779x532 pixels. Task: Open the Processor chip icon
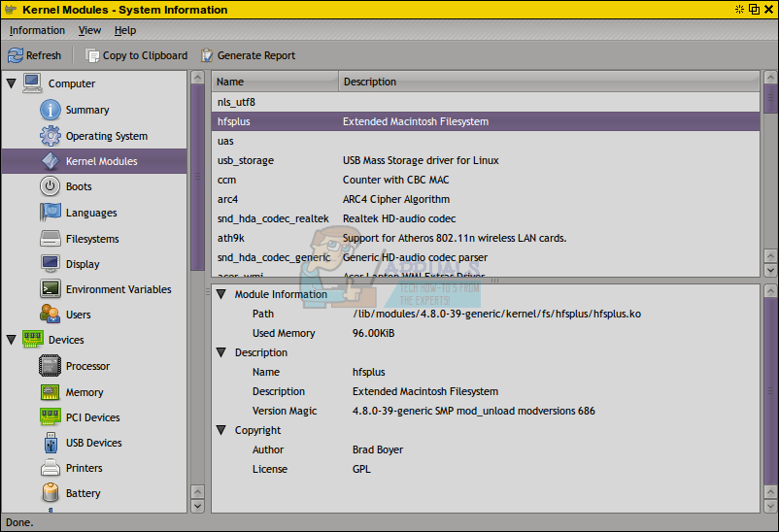[51, 366]
